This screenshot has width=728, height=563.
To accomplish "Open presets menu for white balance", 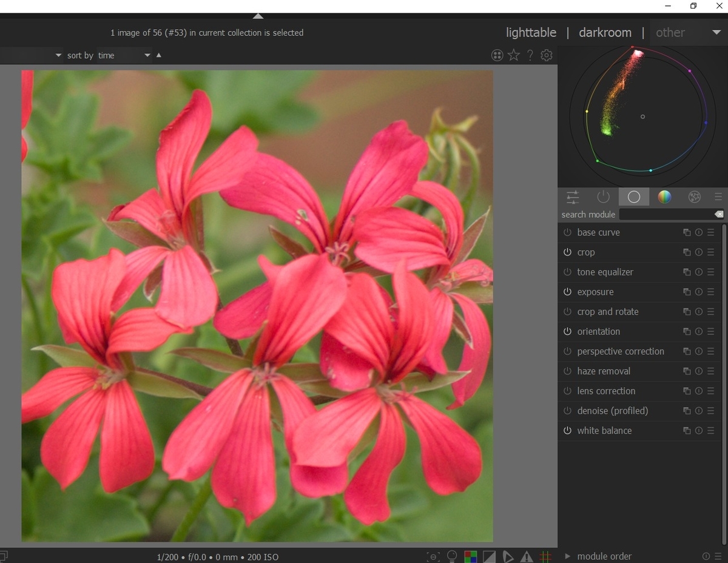I will (x=711, y=431).
